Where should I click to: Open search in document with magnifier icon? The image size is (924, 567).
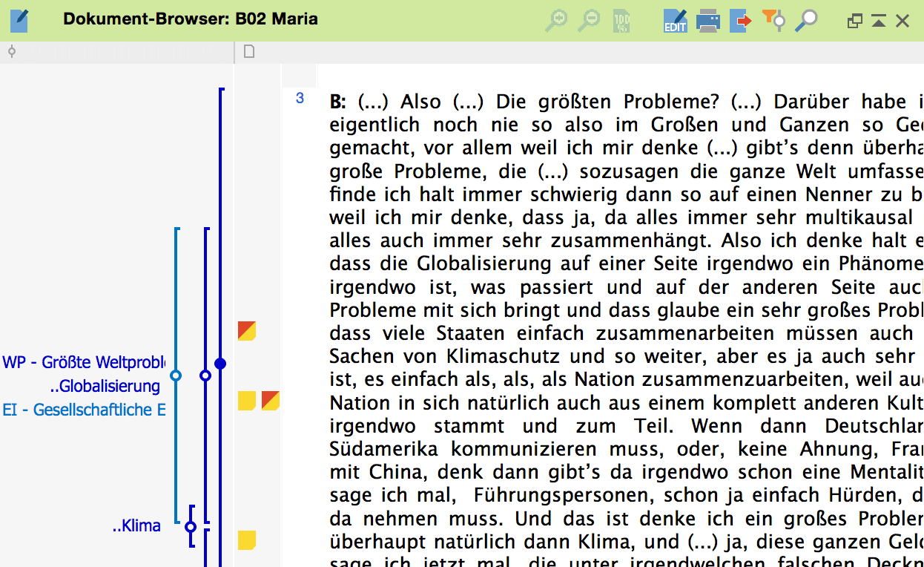coord(806,20)
